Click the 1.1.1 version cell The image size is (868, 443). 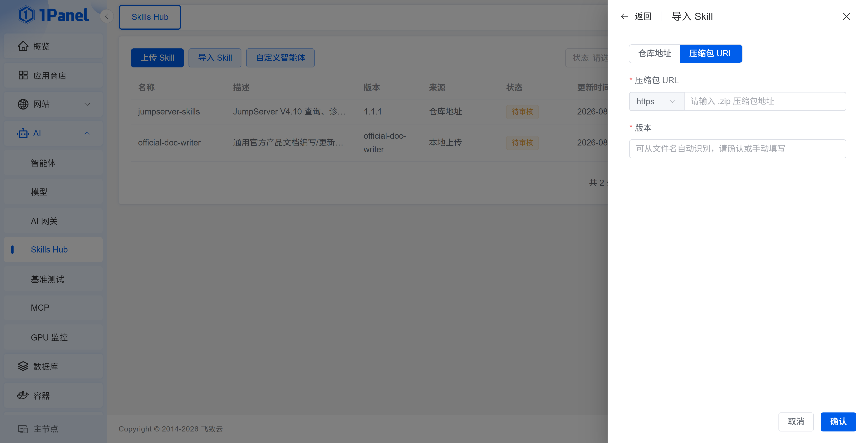(372, 112)
